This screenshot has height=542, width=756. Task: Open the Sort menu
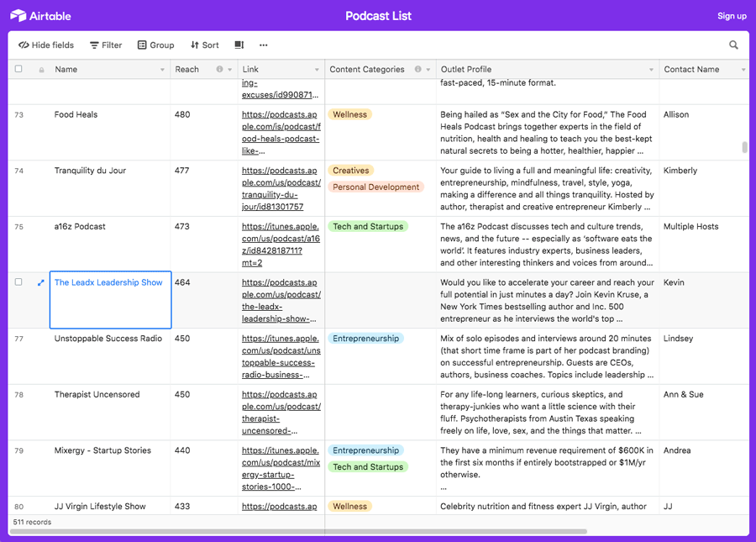[x=205, y=45]
